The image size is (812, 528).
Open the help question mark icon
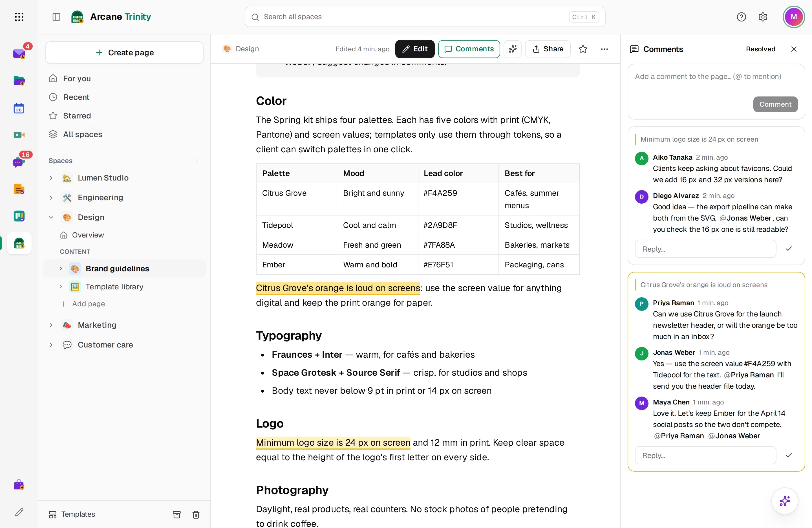point(741,17)
